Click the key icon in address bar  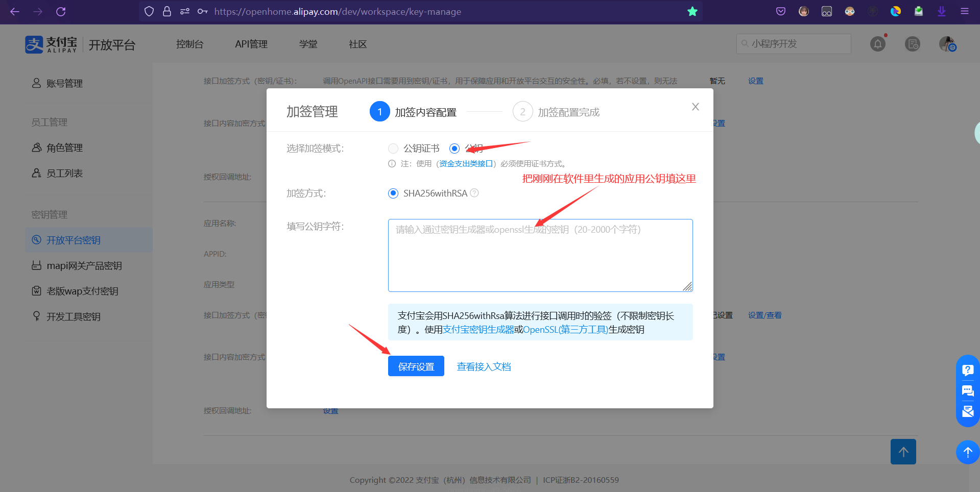click(203, 11)
